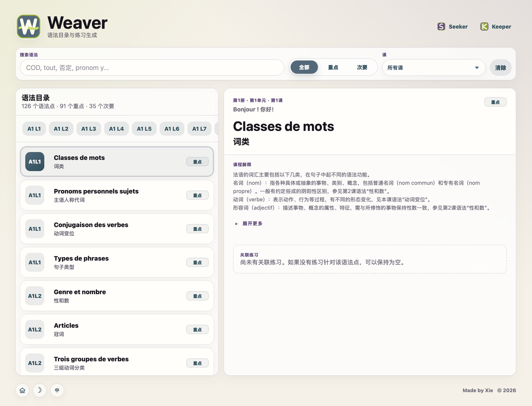Click the 语法目录 panel heading

coord(36,98)
